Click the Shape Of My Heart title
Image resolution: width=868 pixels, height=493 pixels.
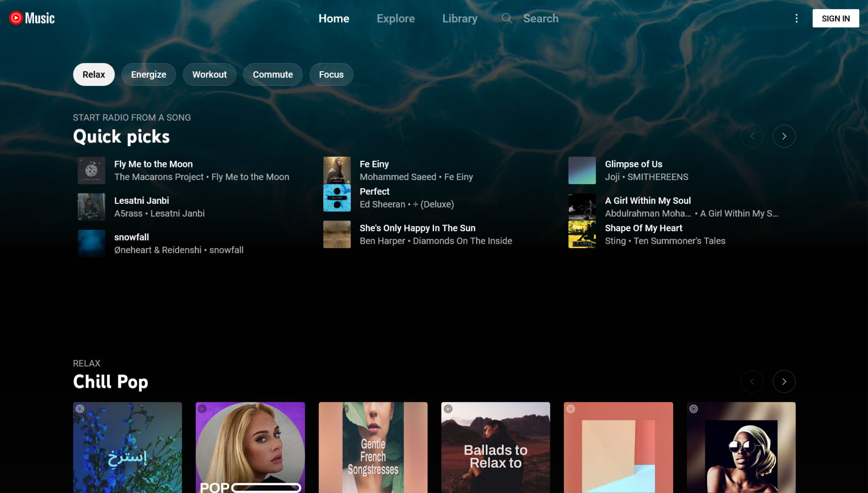[x=643, y=228]
